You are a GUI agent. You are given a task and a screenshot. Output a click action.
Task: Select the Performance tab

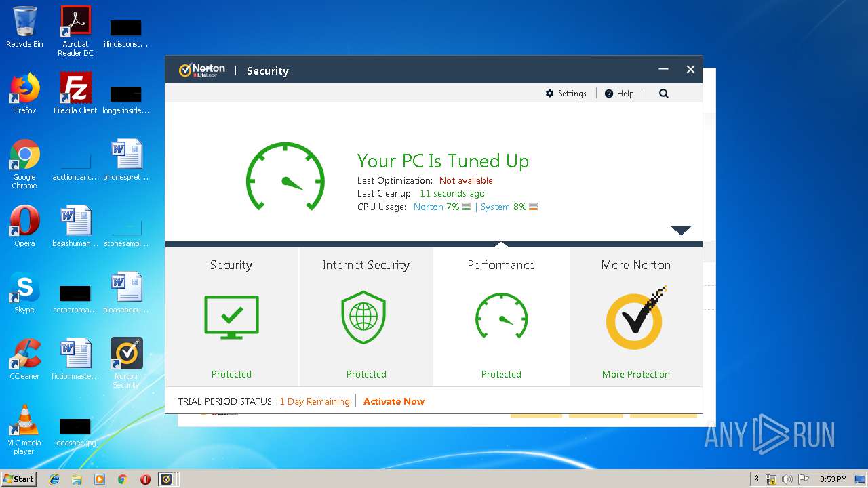501,317
